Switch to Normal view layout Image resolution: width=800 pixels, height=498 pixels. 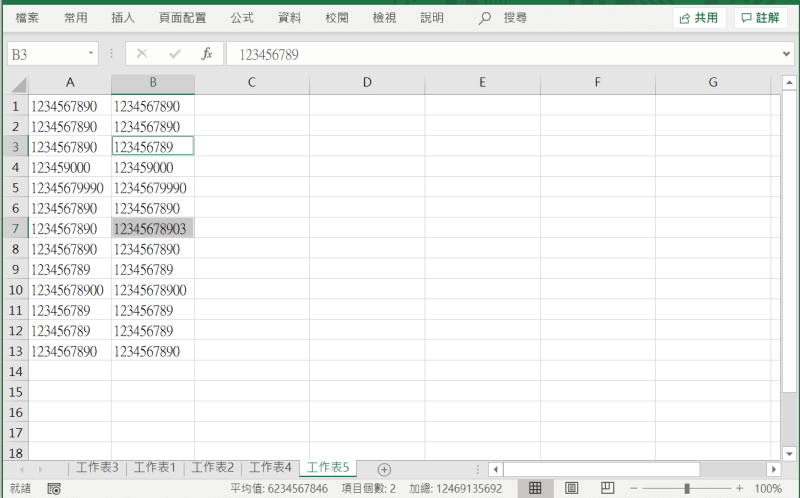(x=535, y=488)
